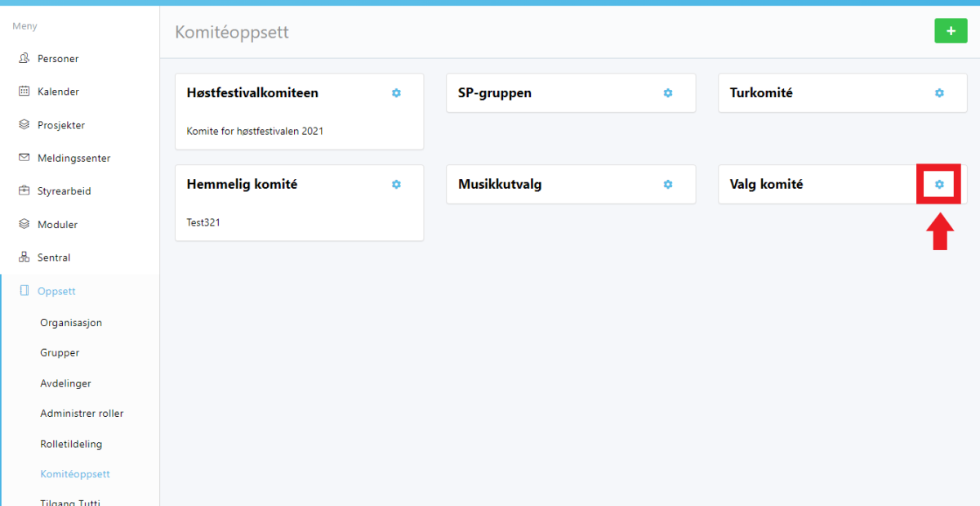This screenshot has width=980, height=506.
Task: Click the Meny label in sidebar
Action: point(24,26)
